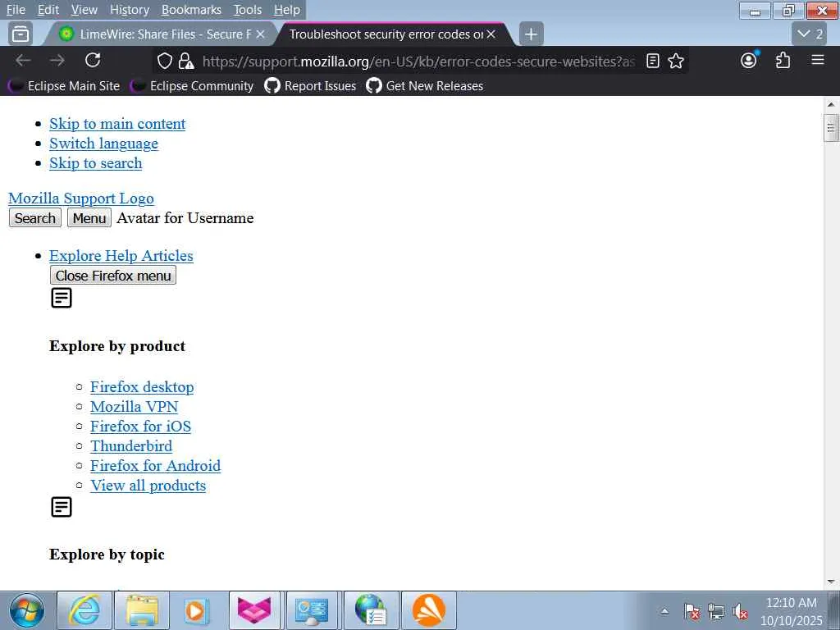The image size is (840, 630).
Task: Open the network tray icon
Action: click(715, 610)
